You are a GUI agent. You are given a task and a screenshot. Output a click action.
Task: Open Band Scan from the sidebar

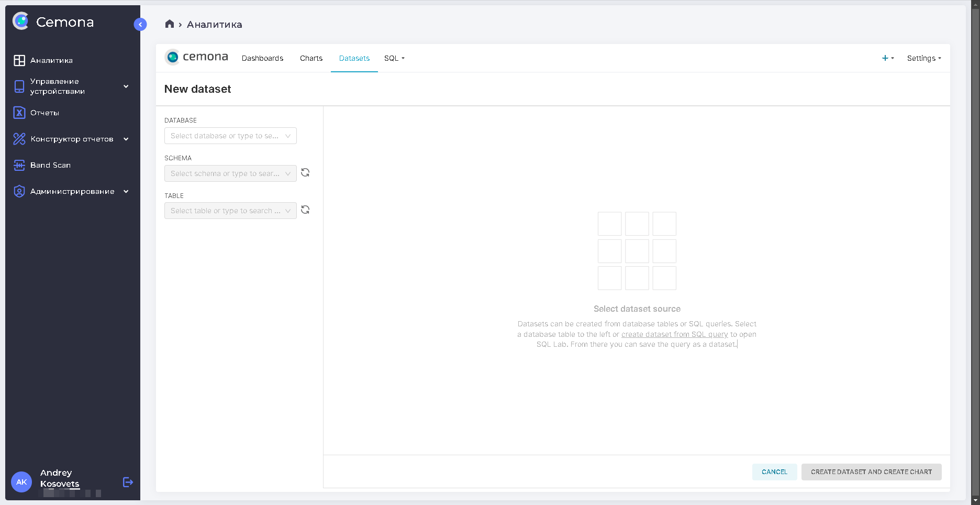click(50, 165)
